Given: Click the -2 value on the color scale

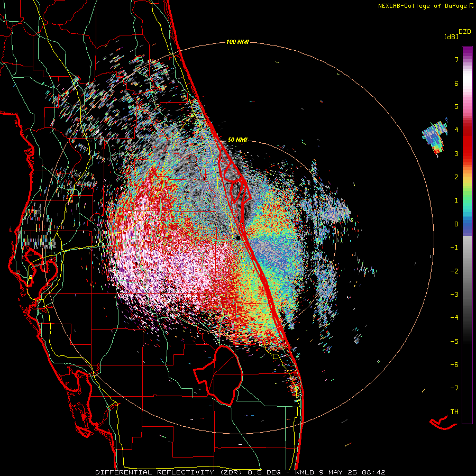Looking at the screenshot, I should coord(454,271).
